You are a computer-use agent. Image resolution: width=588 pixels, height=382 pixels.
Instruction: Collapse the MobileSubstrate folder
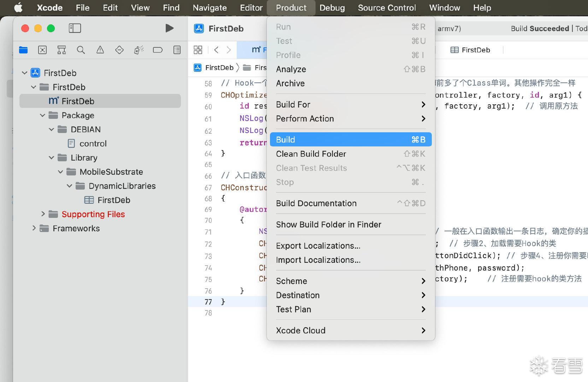tap(60, 172)
